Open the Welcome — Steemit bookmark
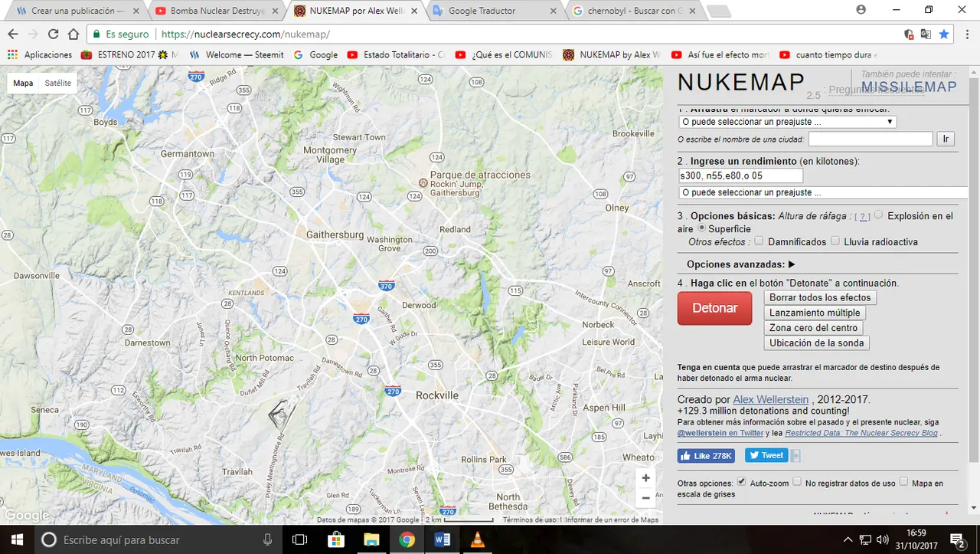This screenshot has width=980, height=554. point(237,55)
